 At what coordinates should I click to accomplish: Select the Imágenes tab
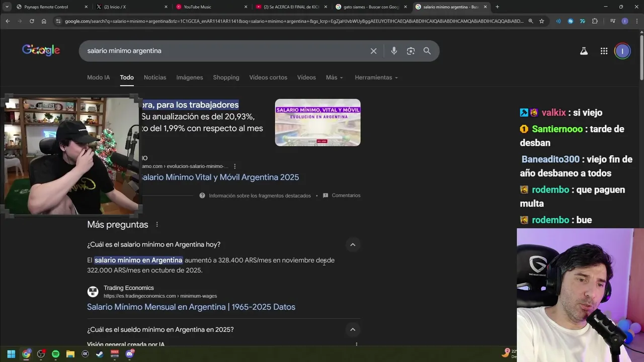click(190, 77)
